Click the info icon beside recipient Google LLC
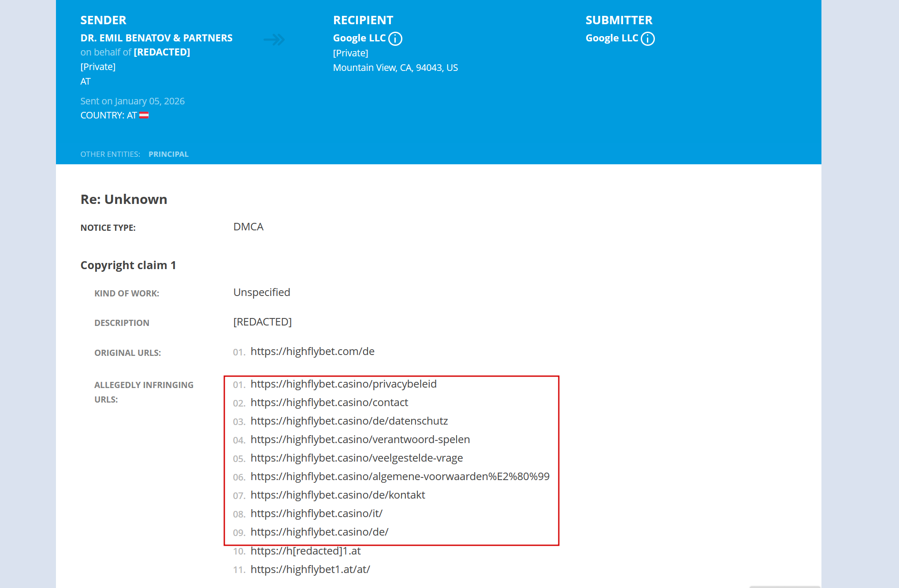Viewport: 899px width, 588px height. (395, 39)
